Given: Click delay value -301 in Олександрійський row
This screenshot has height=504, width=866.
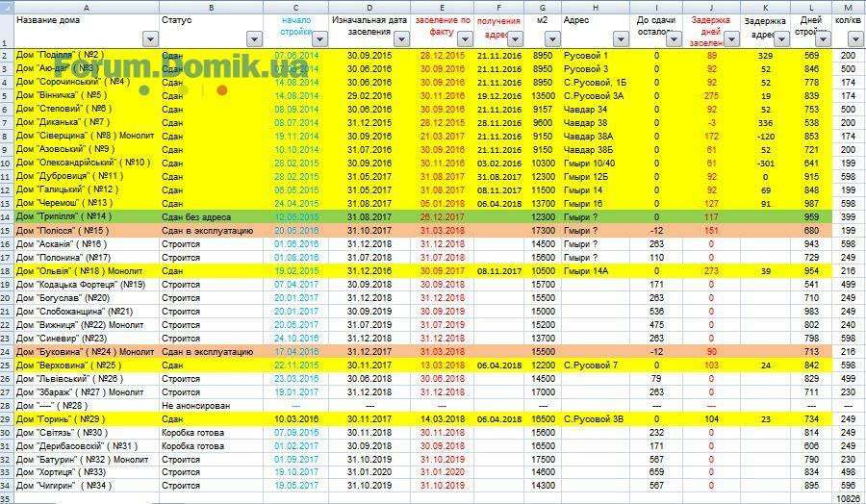Looking at the screenshot, I should point(766,163).
